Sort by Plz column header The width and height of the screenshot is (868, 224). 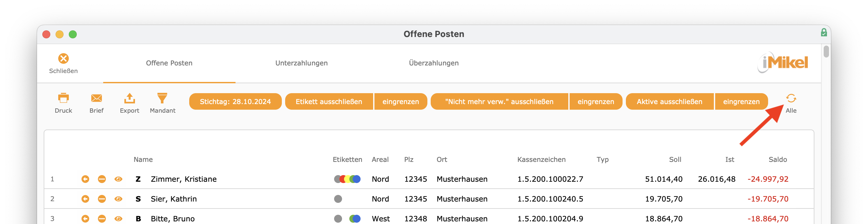[x=409, y=160]
